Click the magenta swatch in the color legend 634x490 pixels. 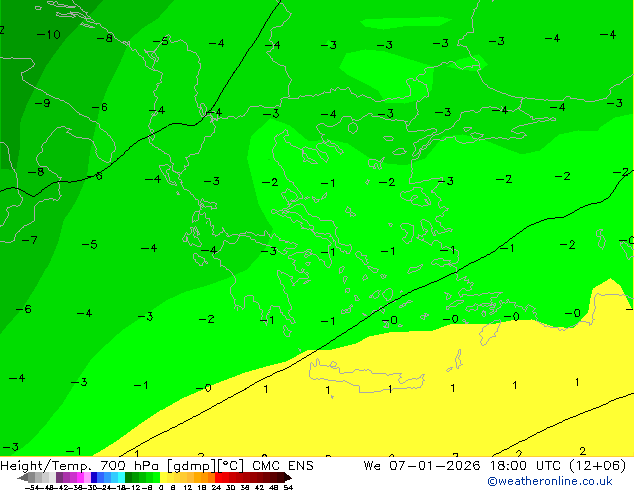pyautogui.click(x=80, y=477)
